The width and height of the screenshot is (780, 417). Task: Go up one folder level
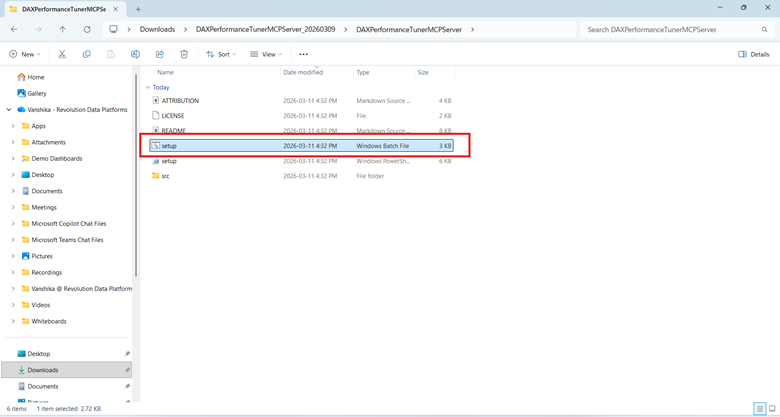(62, 30)
